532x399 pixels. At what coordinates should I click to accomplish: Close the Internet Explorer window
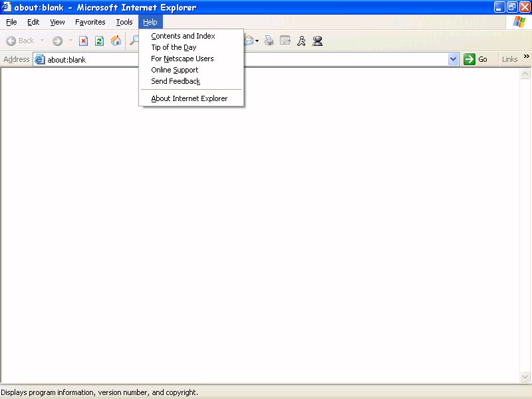point(525,7)
